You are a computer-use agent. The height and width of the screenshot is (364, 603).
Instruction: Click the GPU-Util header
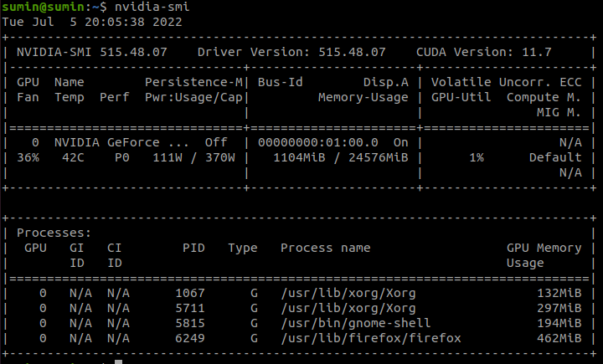tap(461, 97)
